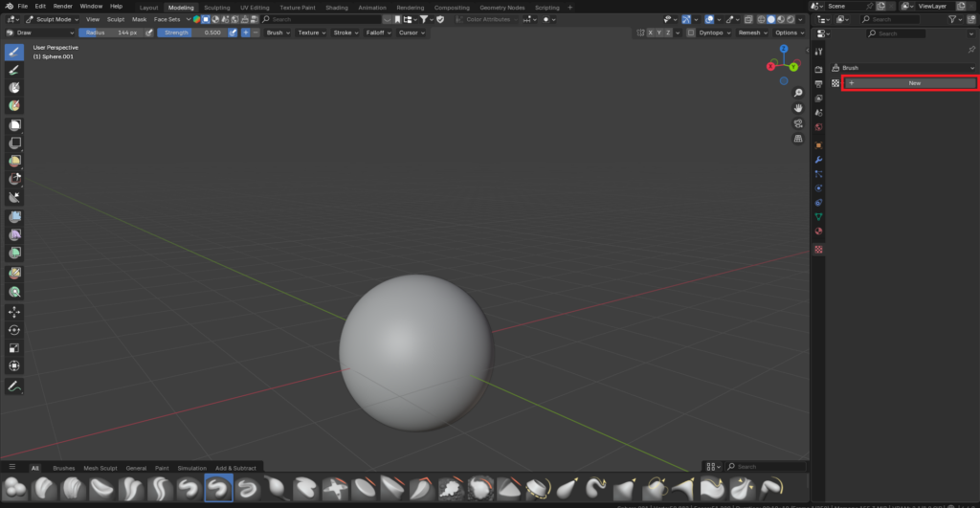Toggle Y axis symmetry

(x=659, y=33)
